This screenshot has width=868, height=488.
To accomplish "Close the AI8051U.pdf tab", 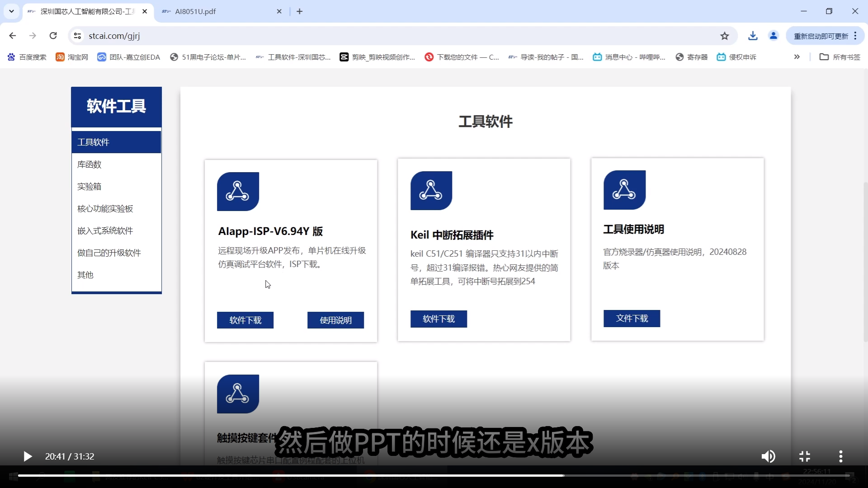I will (x=279, y=11).
